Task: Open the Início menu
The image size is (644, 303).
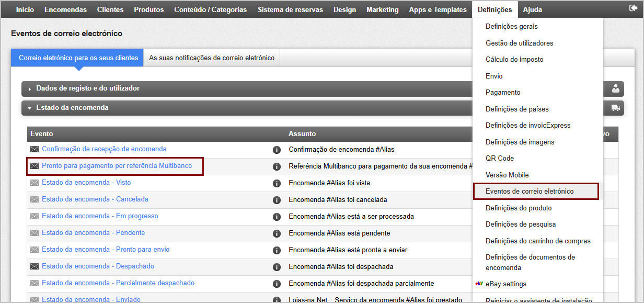Action: coord(25,9)
